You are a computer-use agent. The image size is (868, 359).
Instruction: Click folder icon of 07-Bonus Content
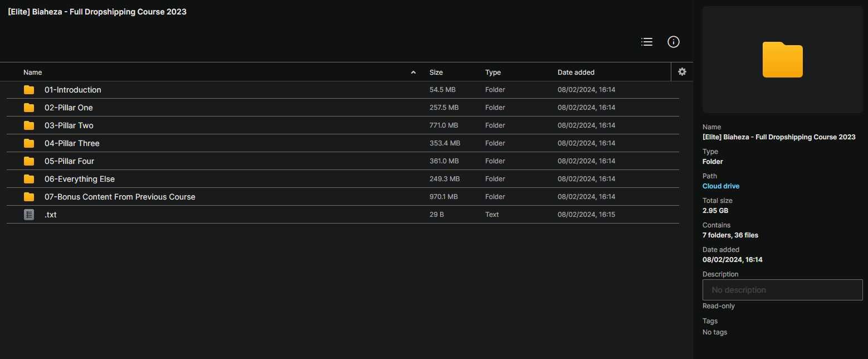tap(29, 197)
